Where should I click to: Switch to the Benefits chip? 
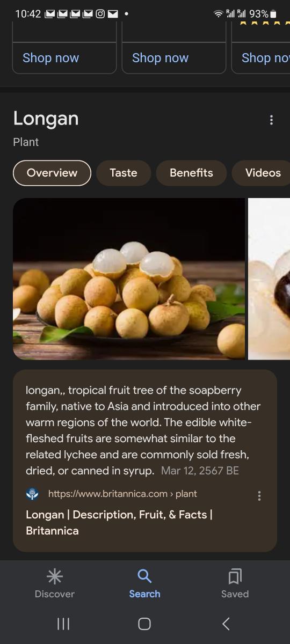(x=191, y=173)
